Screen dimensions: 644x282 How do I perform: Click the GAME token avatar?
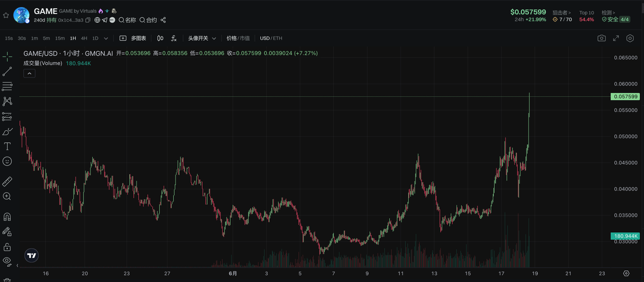(21, 15)
